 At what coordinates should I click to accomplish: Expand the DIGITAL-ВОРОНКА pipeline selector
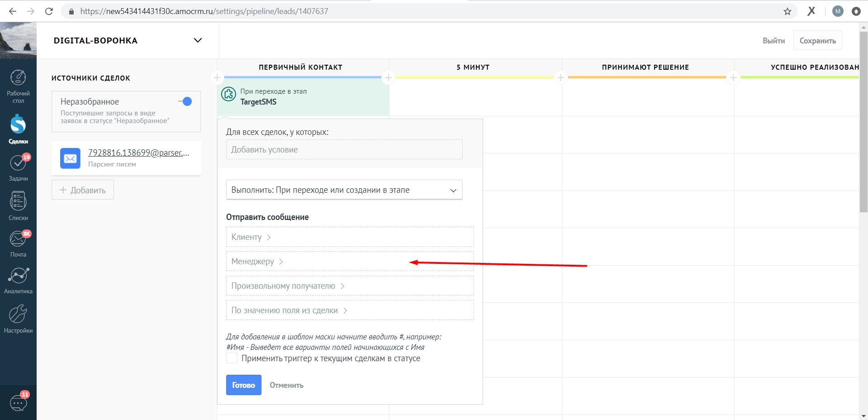[198, 40]
